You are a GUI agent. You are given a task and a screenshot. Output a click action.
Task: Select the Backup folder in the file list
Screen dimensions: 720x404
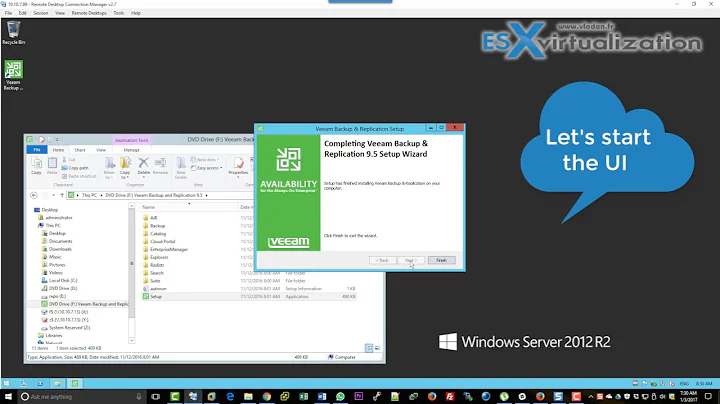pos(157,226)
